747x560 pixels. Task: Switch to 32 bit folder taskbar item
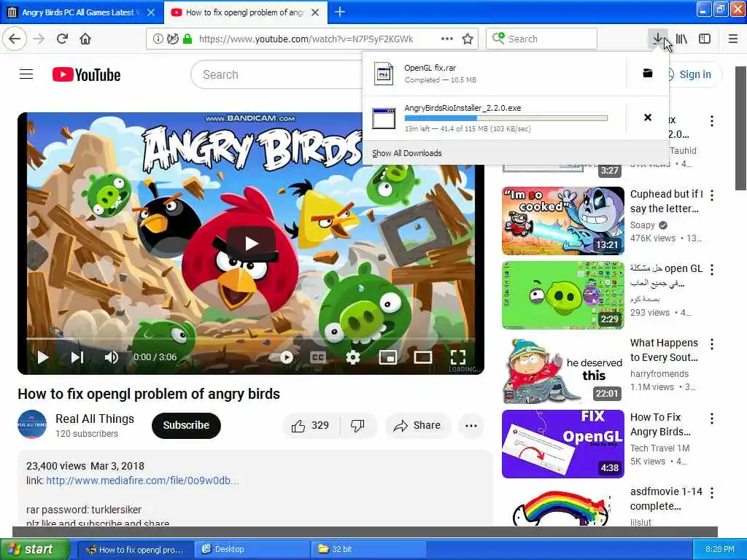[368, 549]
